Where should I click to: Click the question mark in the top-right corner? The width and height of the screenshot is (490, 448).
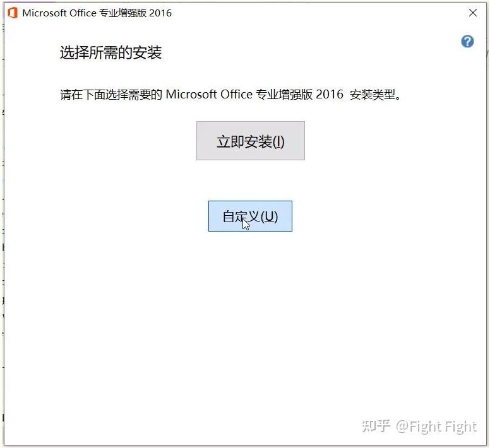tap(467, 41)
